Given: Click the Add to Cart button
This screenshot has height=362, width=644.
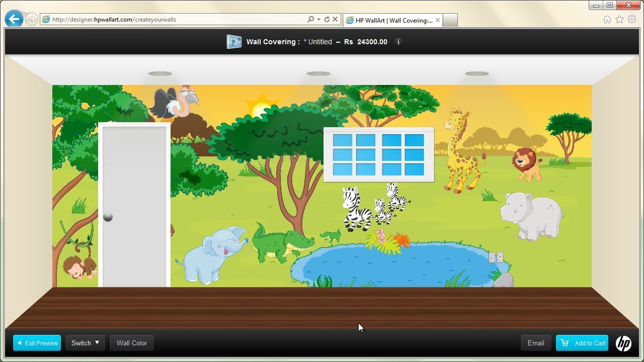Looking at the screenshot, I should coord(582,343).
